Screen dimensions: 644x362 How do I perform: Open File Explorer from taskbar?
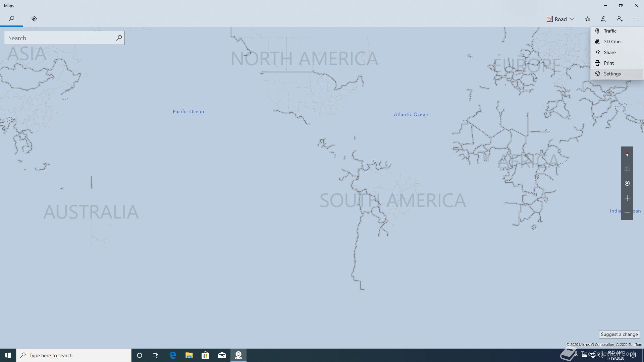tap(189, 355)
